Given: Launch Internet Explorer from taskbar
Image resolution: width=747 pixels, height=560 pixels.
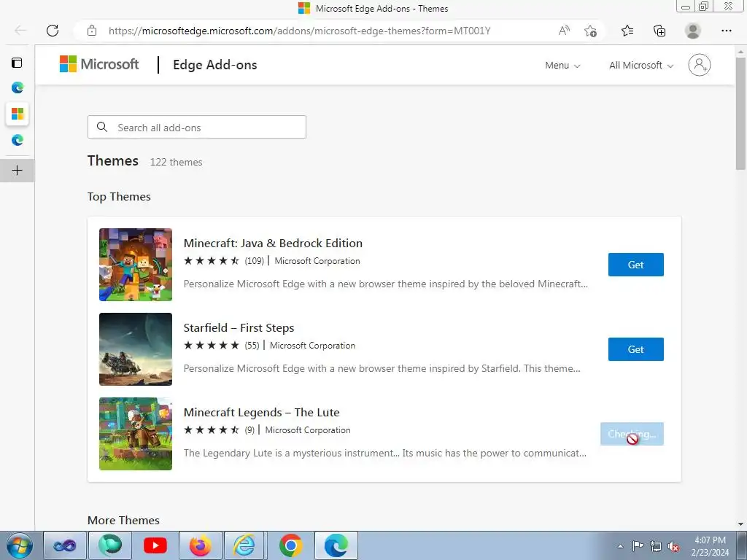Looking at the screenshot, I should tap(245, 545).
